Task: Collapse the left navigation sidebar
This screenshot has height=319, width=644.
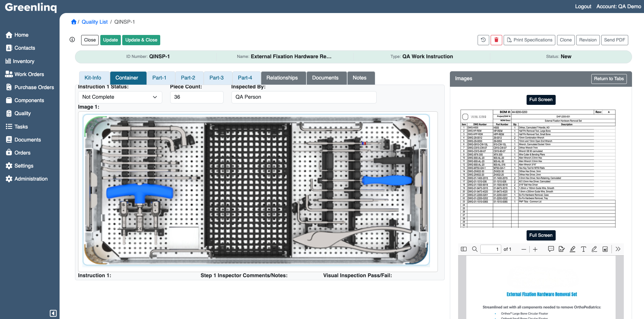Action: pyautogui.click(x=53, y=313)
